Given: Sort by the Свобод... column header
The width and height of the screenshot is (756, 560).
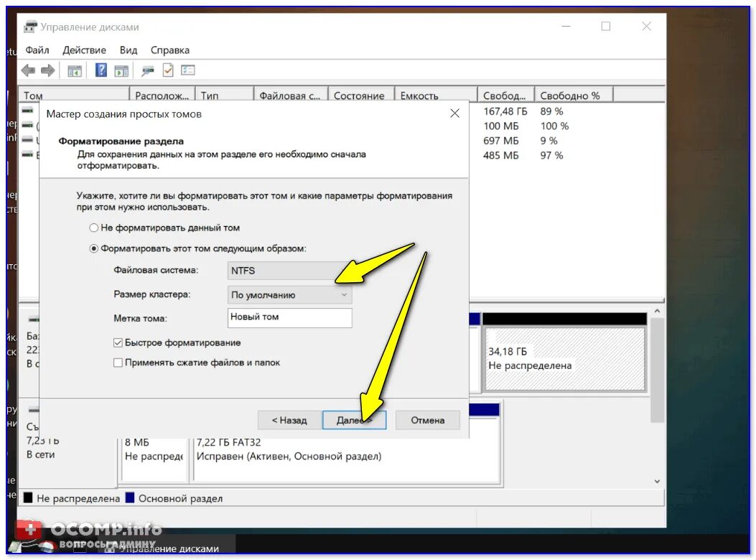Looking at the screenshot, I should [505, 95].
